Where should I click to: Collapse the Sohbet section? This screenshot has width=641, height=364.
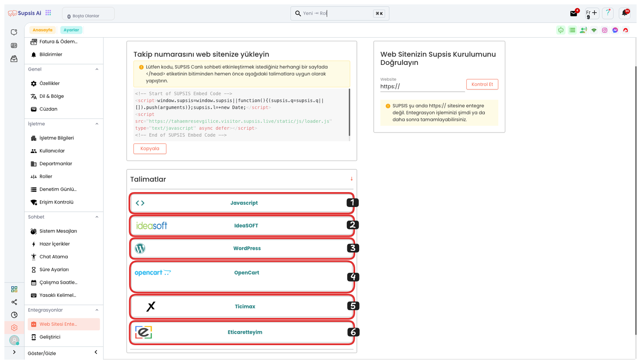(x=97, y=217)
